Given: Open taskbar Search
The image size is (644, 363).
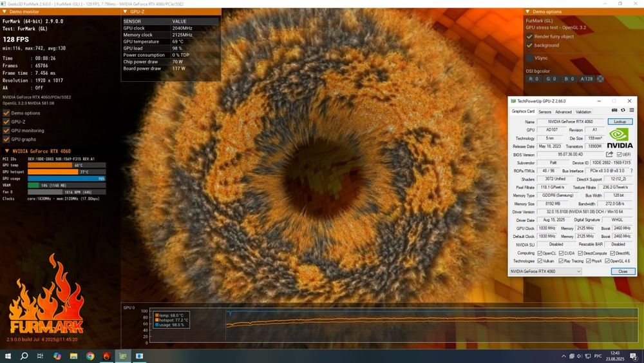Looking at the screenshot, I should click(24, 356).
